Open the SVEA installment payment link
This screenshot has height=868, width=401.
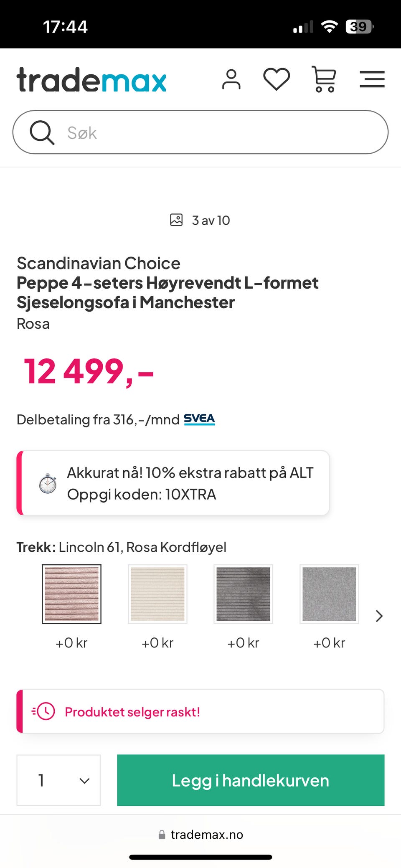[x=199, y=419]
